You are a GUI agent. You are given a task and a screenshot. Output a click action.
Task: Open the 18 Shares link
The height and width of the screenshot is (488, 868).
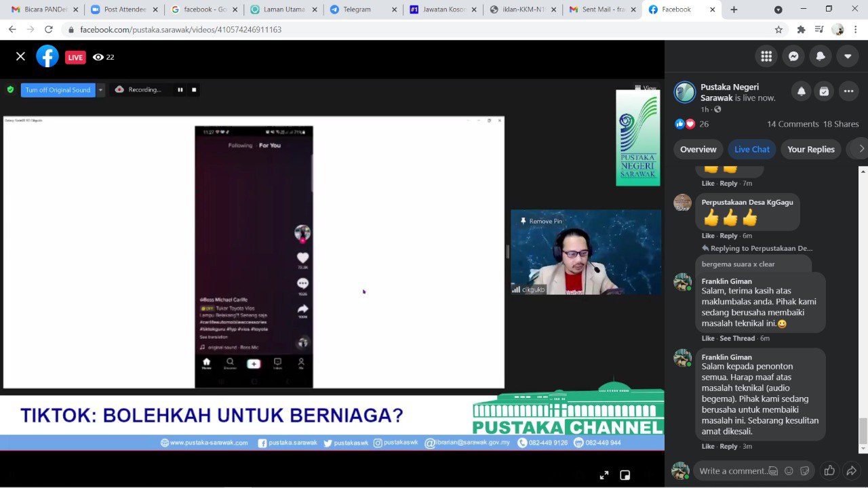(x=841, y=124)
